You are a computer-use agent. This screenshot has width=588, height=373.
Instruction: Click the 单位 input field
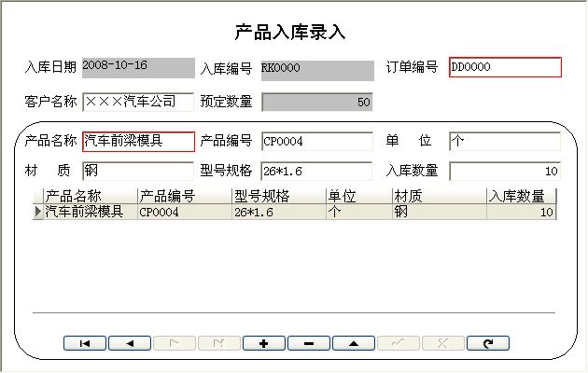coord(505,141)
